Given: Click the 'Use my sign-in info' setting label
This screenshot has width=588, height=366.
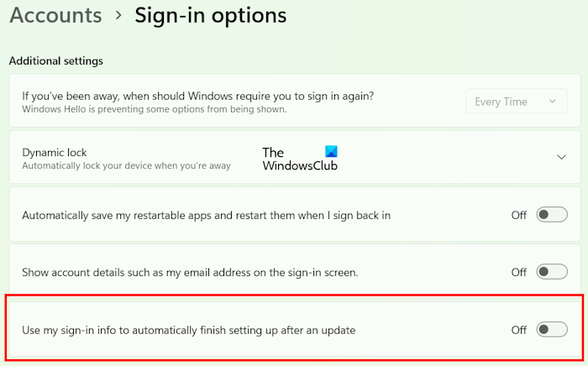Looking at the screenshot, I should pos(188,330).
